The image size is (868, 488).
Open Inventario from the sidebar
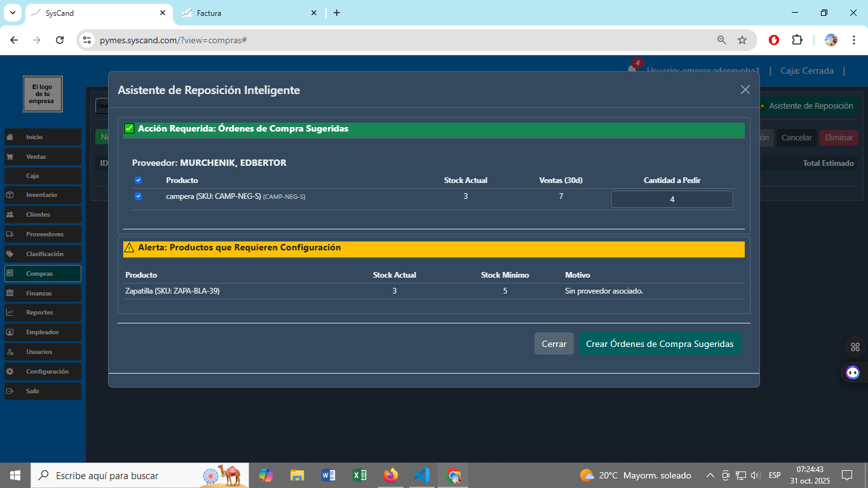pos(42,195)
